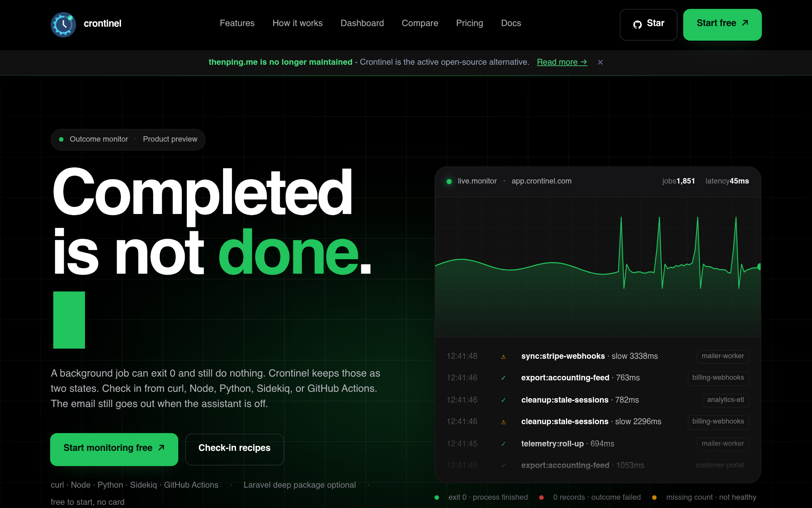Screen dimensions: 812x508
Task: Click the missing count not healthy legend
Action: coord(704,497)
